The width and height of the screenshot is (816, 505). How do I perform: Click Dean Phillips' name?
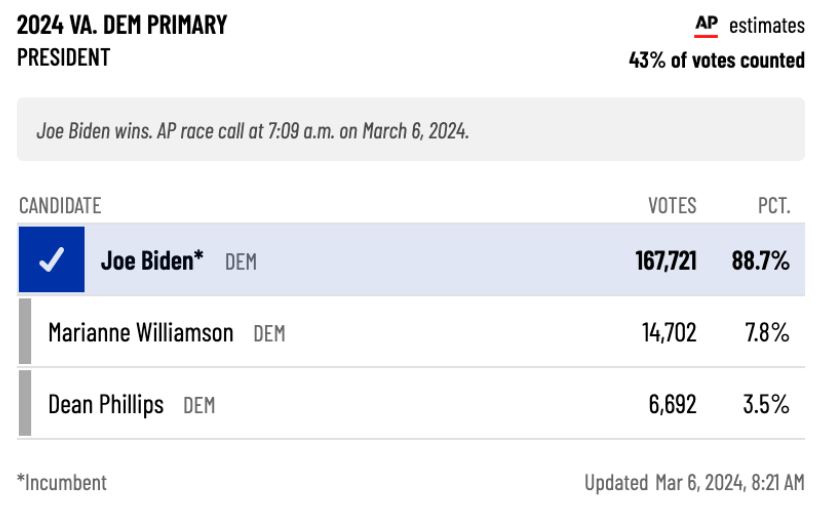(x=106, y=405)
